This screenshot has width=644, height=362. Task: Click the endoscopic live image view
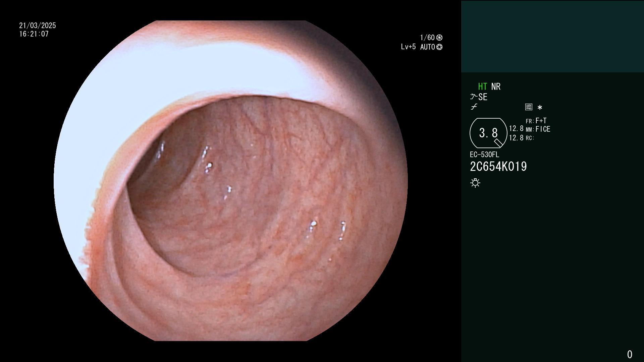pyautogui.click(x=231, y=181)
